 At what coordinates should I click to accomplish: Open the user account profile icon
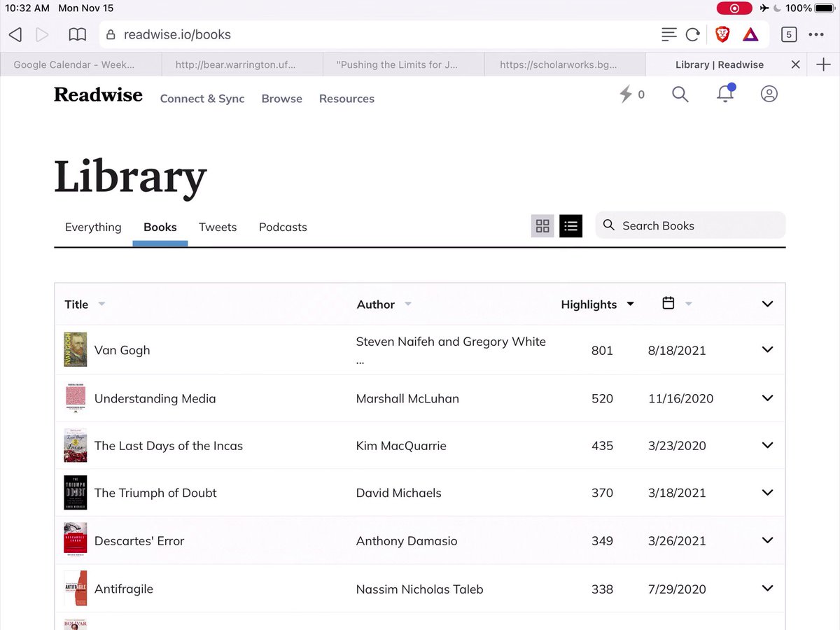tap(769, 94)
